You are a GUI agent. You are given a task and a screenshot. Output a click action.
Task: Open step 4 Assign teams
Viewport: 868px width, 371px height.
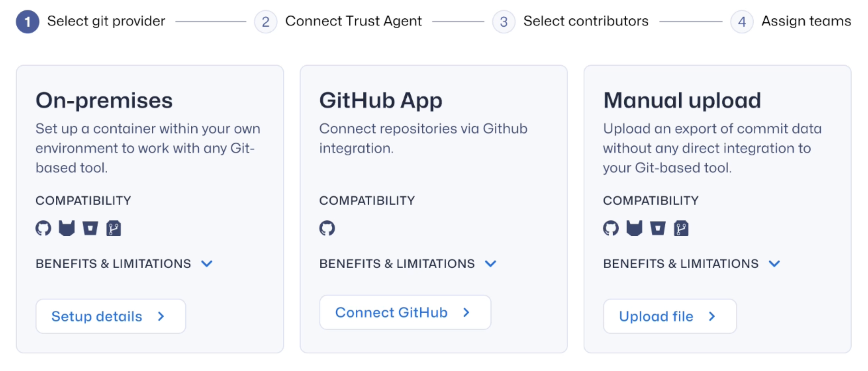(x=741, y=22)
